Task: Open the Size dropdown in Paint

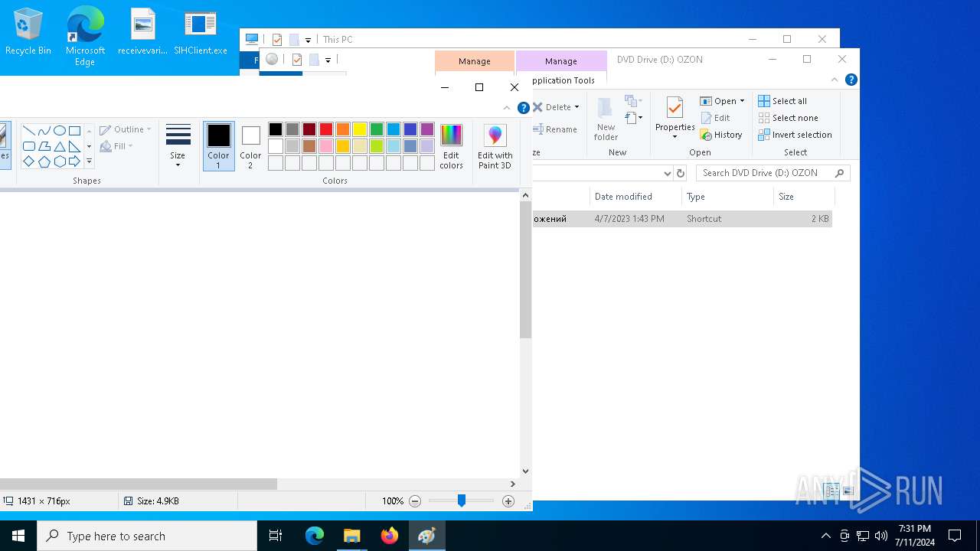Action: pyautogui.click(x=178, y=147)
